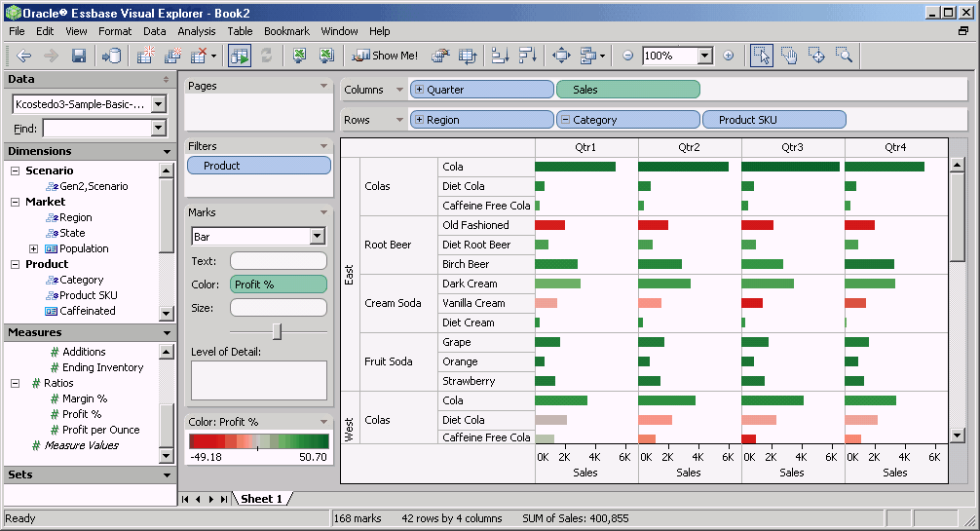Click the Find input field
Image resolution: width=980 pixels, height=531 pixels.
coord(97,129)
